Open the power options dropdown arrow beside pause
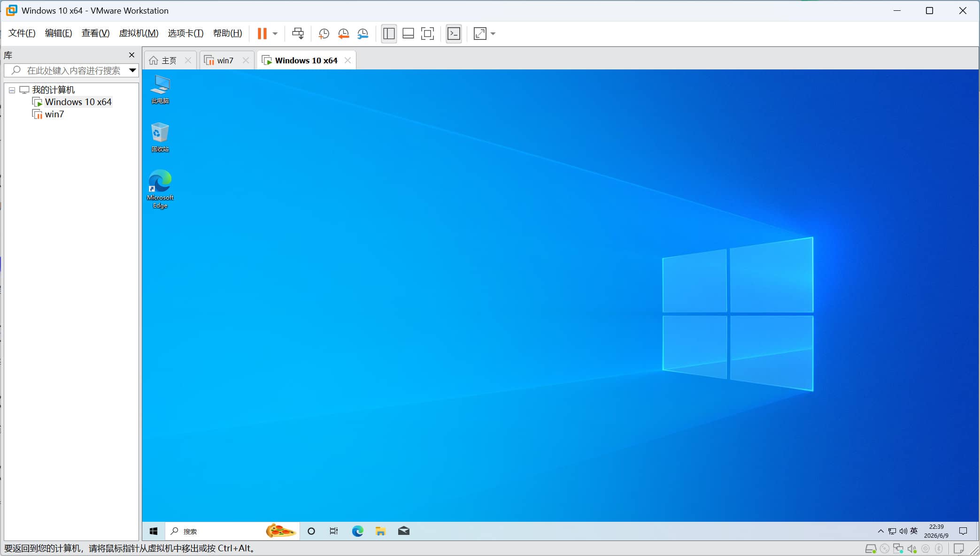The height and width of the screenshot is (556, 980). tap(275, 33)
